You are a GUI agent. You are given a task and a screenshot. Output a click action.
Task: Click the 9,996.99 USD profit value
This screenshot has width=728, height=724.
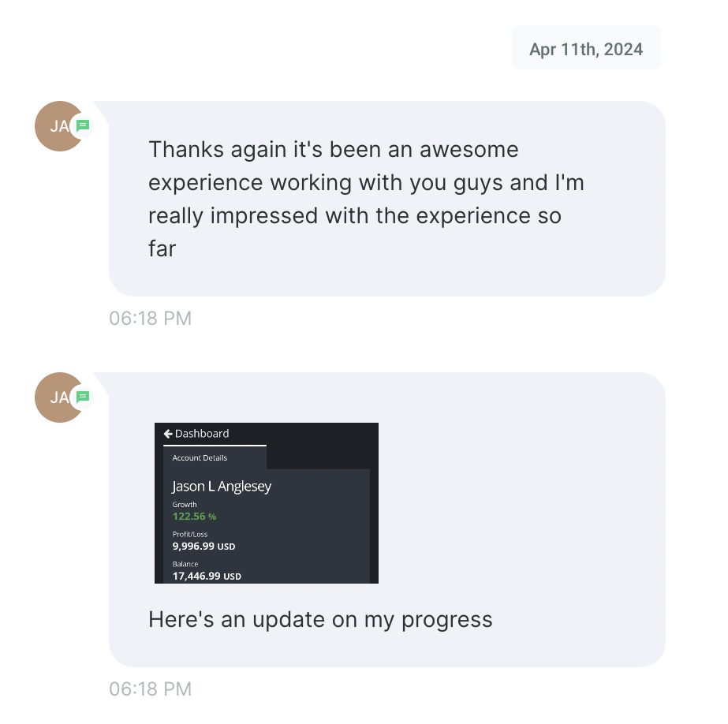coord(203,547)
